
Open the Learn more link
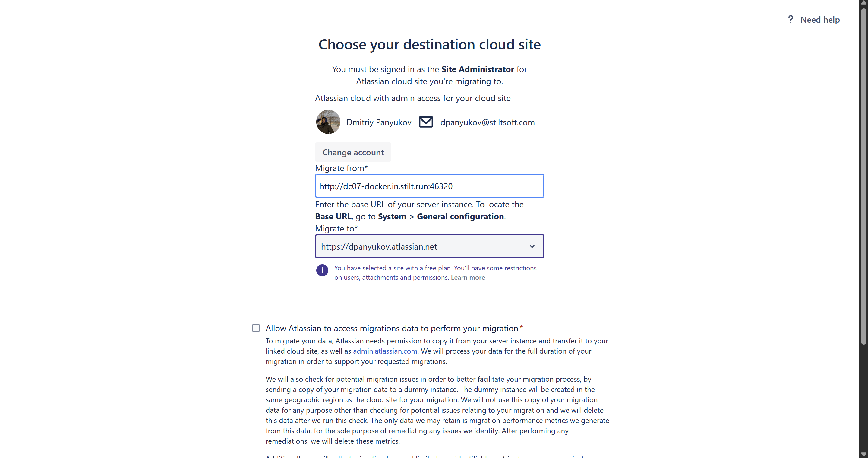point(468,277)
